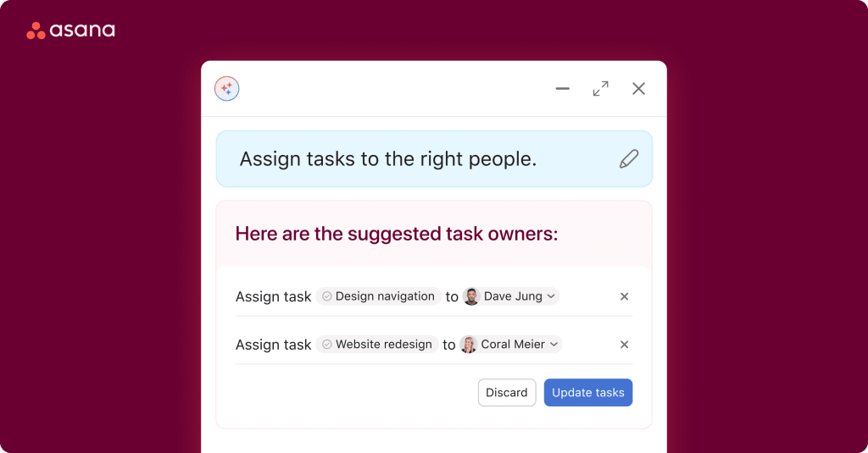868x453 pixels.
Task: Toggle the Website redesign task checkmark
Action: point(327,345)
